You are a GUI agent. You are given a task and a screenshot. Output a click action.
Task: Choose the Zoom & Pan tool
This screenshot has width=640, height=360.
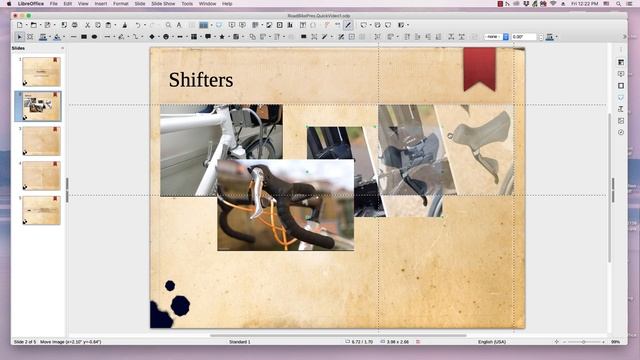[30, 37]
